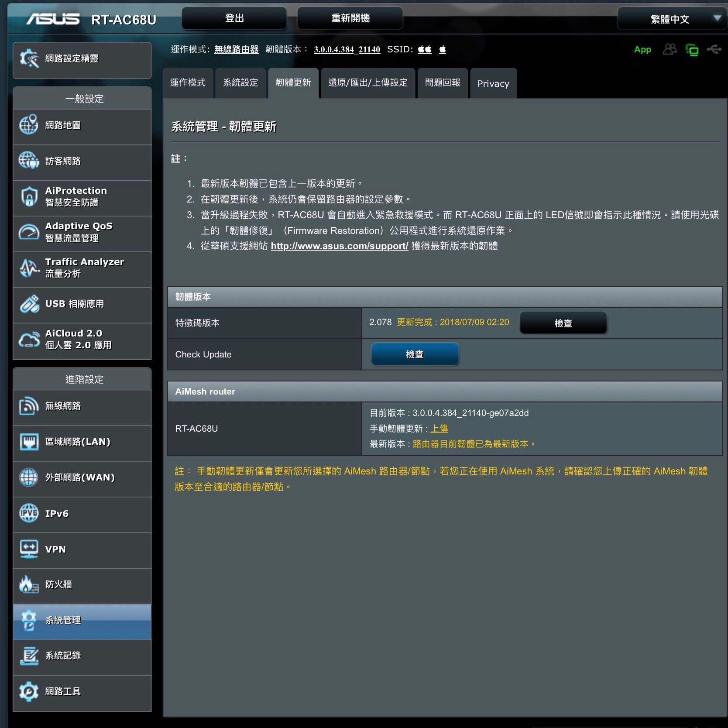Click firmware version 3.0.0.4.384_21140 link
Image resolution: width=728 pixels, height=728 pixels.
coord(347,49)
